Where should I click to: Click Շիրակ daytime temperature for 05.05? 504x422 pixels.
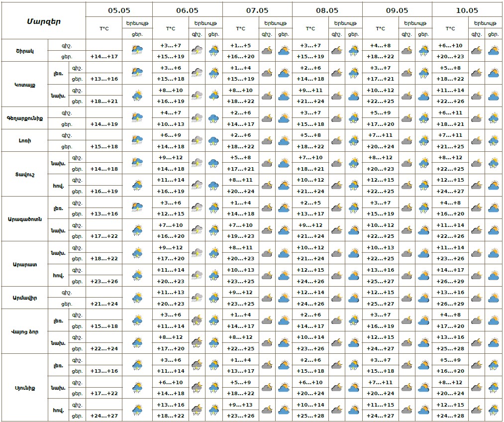(103, 56)
